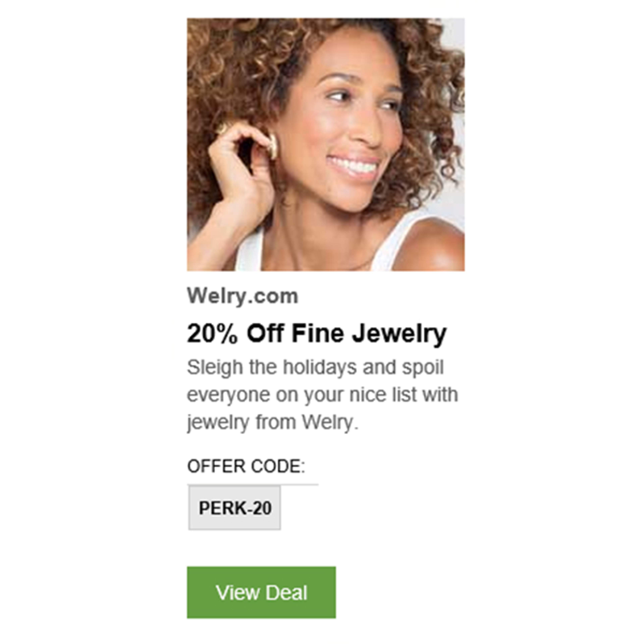Viewport: 644px width, 644px height.
Task: Click the green View Deal button
Action: pos(261,593)
